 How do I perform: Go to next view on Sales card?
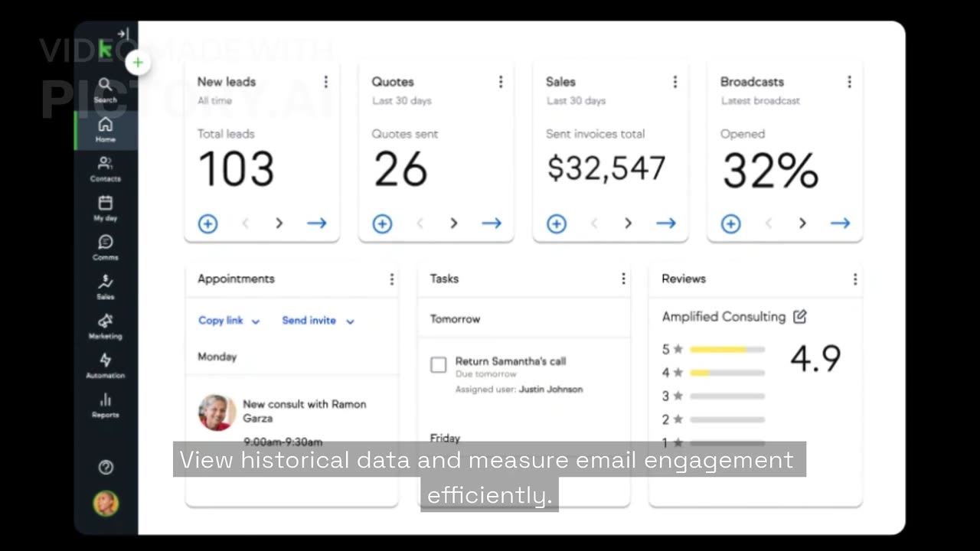pyautogui.click(x=629, y=223)
